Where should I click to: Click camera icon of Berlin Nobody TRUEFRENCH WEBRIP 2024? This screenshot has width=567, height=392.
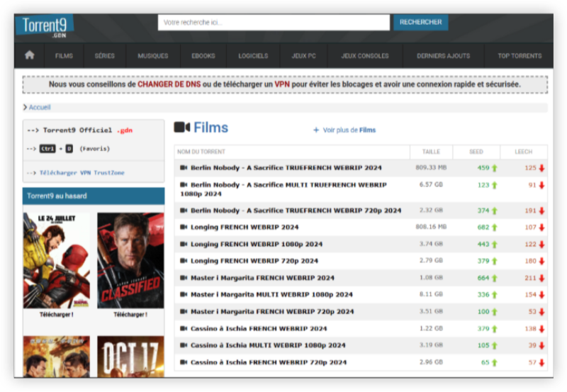pyautogui.click(x=184, y=167)
